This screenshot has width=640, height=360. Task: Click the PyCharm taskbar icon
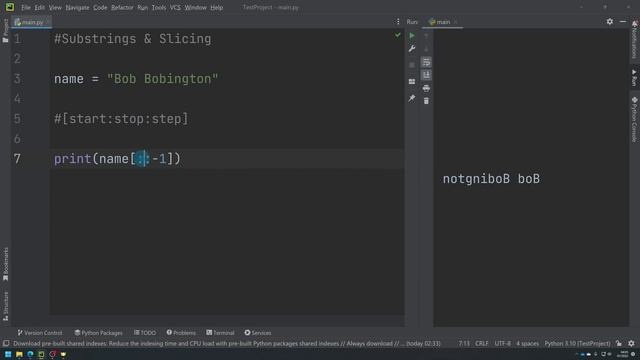41,354
